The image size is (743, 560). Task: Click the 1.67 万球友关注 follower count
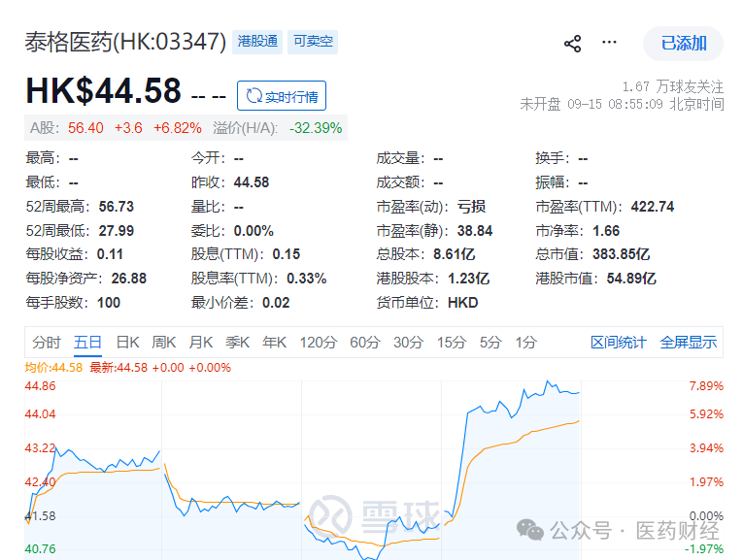click(x=672, y=86)
